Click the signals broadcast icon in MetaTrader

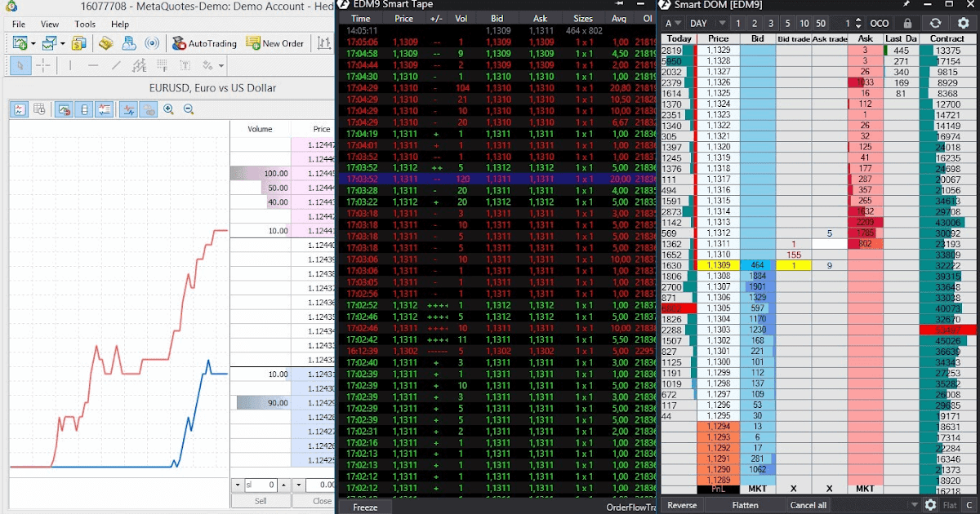152,43
